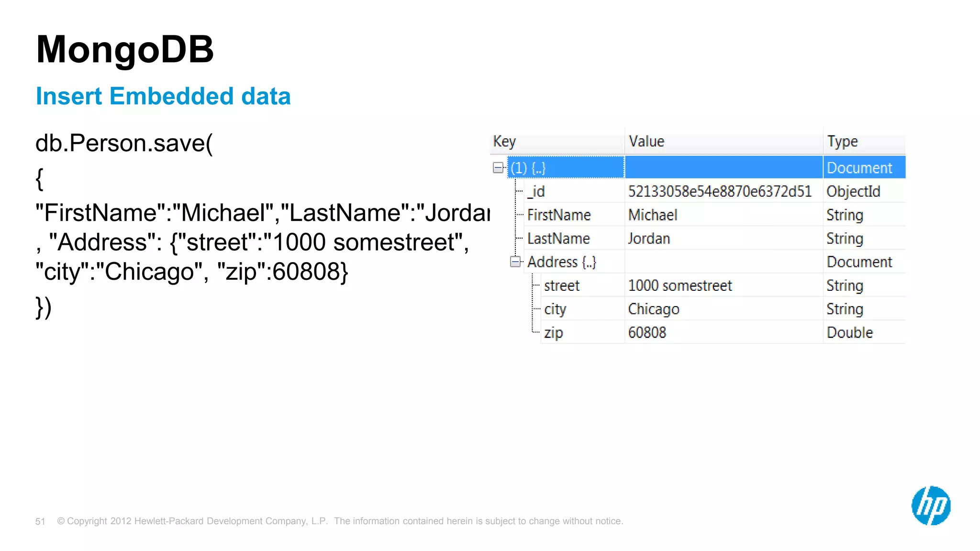Image resolution: width=980 pixels, height=551 pixels.
Task: Click the value 1000 somestreet
Action: tap(680, 286)
